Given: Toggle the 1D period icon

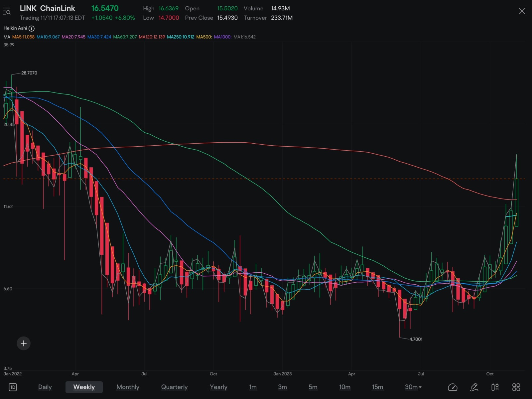Looking at the screenshot, I should (x=13, y=387).
